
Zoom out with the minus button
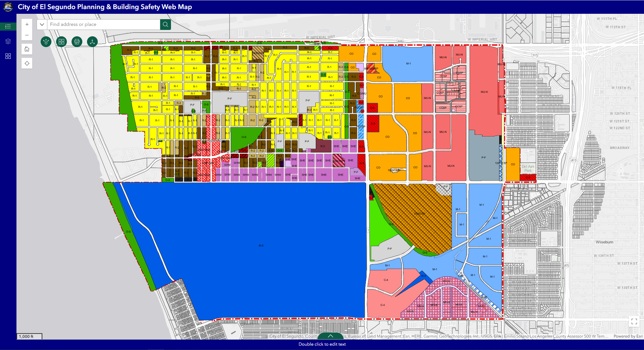(27, 35)
